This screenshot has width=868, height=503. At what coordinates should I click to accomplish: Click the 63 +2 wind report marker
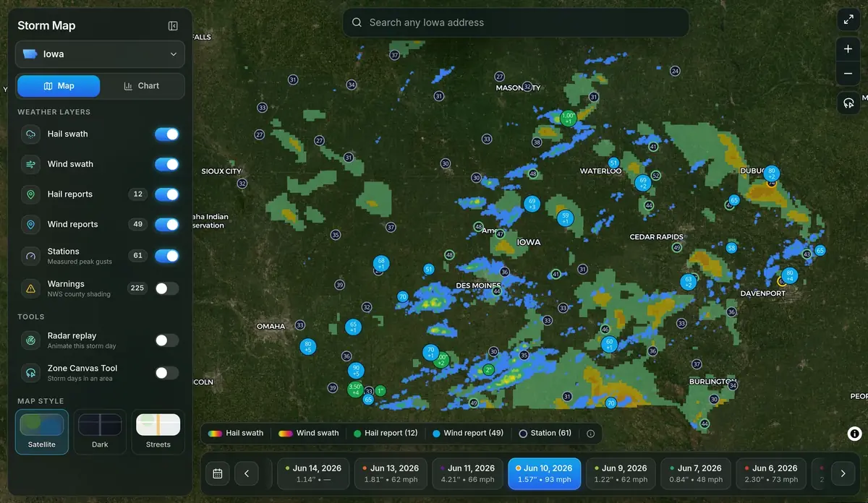click(689, 282)
